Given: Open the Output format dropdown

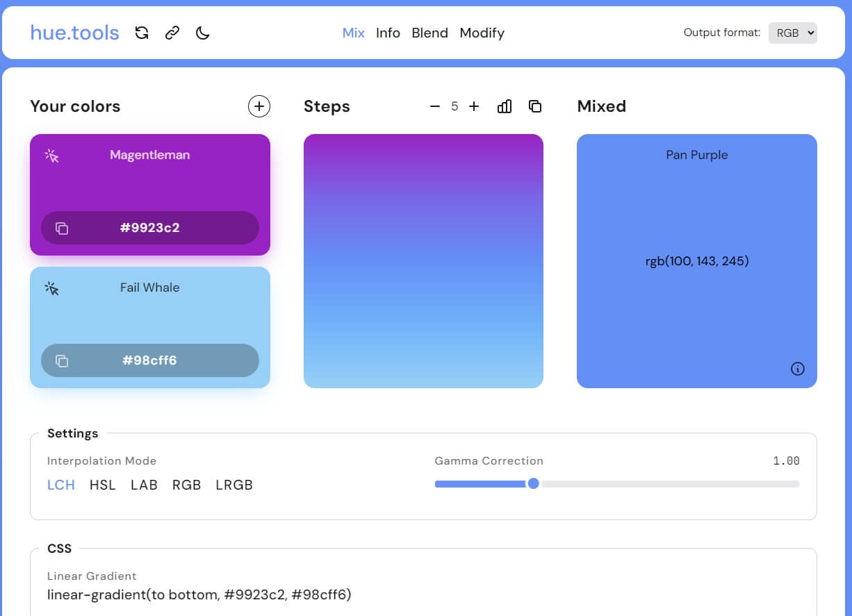Looking at the screenshot, I should (792, 33).
